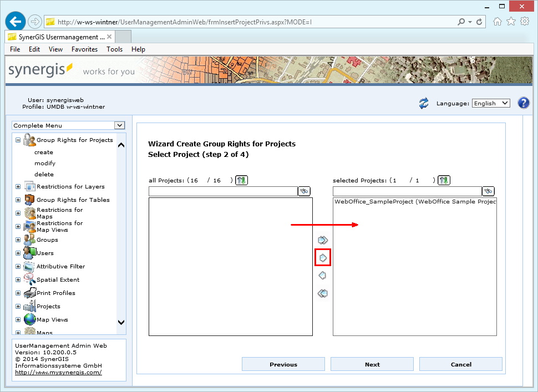Image resolution: width=538 pixels, height=392 pixels.
Task: Select WebOffice_SampleProject in selected Projects list
Action: [413, 202]
